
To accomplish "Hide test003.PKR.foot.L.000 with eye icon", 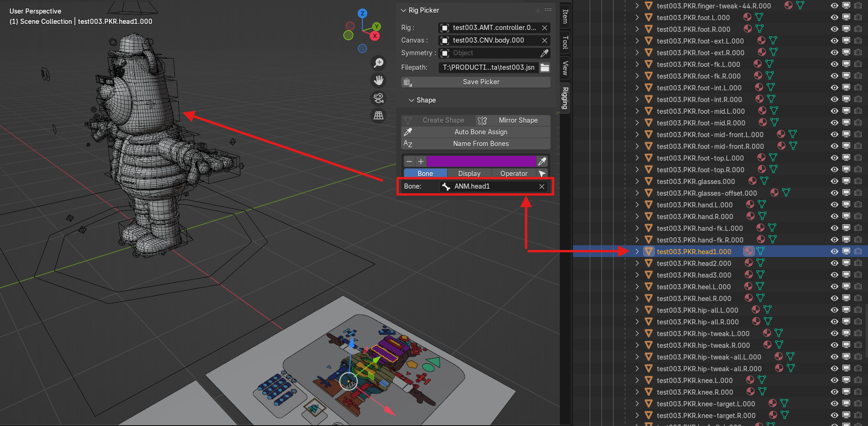I will 834,17.
